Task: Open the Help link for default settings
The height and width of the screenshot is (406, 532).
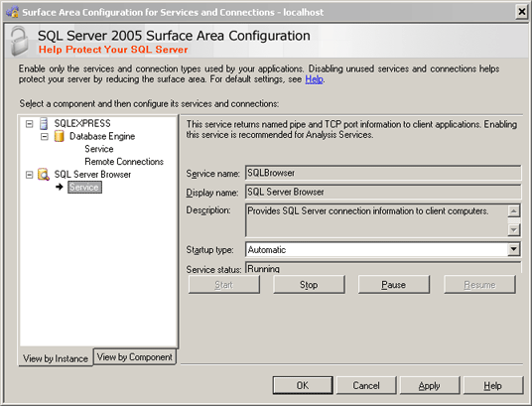Action: [x=314, y=79]
